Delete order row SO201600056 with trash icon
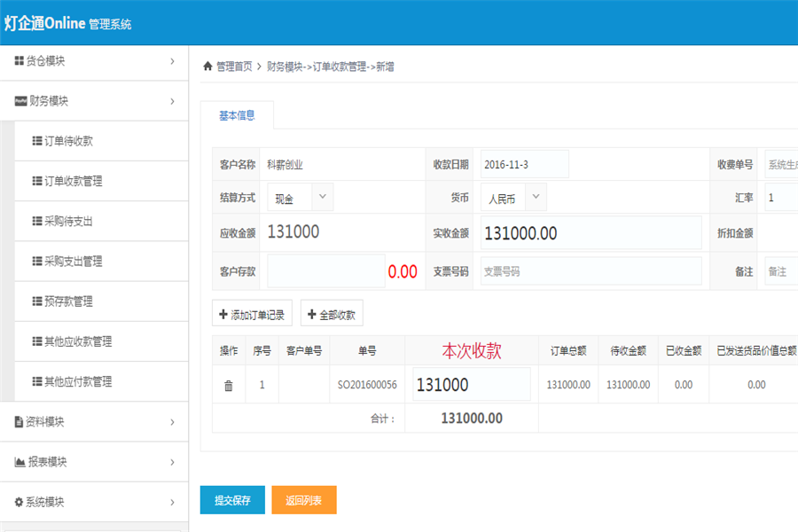 coord(229,386)
